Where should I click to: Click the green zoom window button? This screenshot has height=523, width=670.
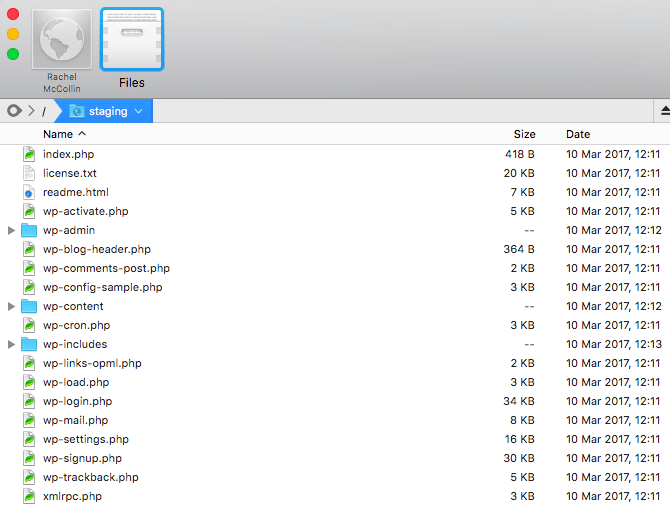pyautogui.click(x=13, y=54)
